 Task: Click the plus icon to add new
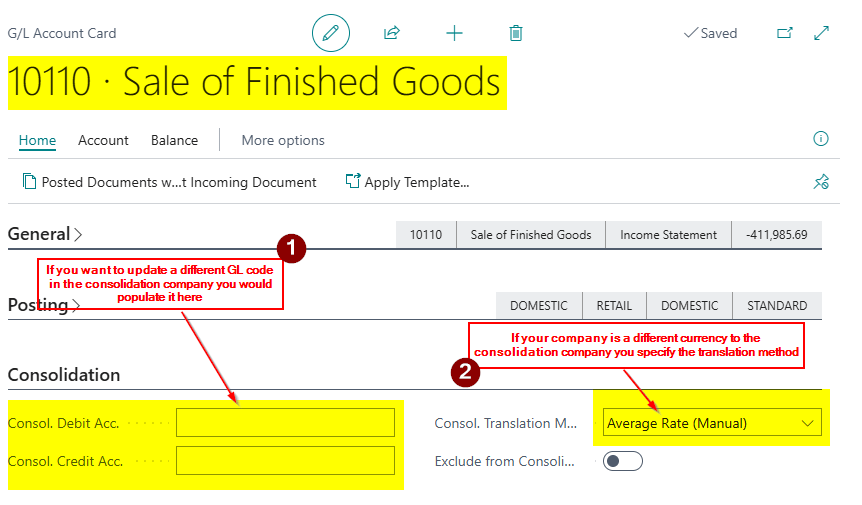click(454, 33)
